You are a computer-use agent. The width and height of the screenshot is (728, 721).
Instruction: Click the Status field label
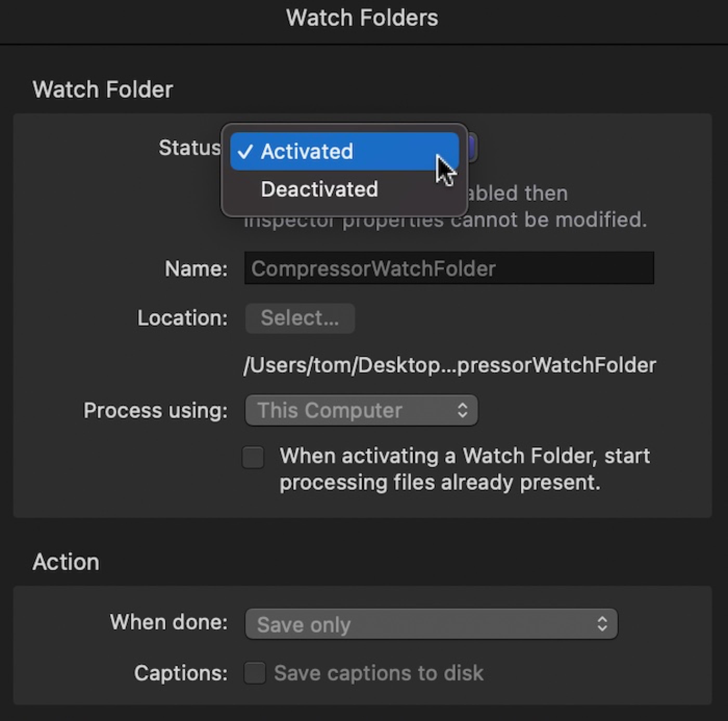pyautogui.click(x=189, y=147)
